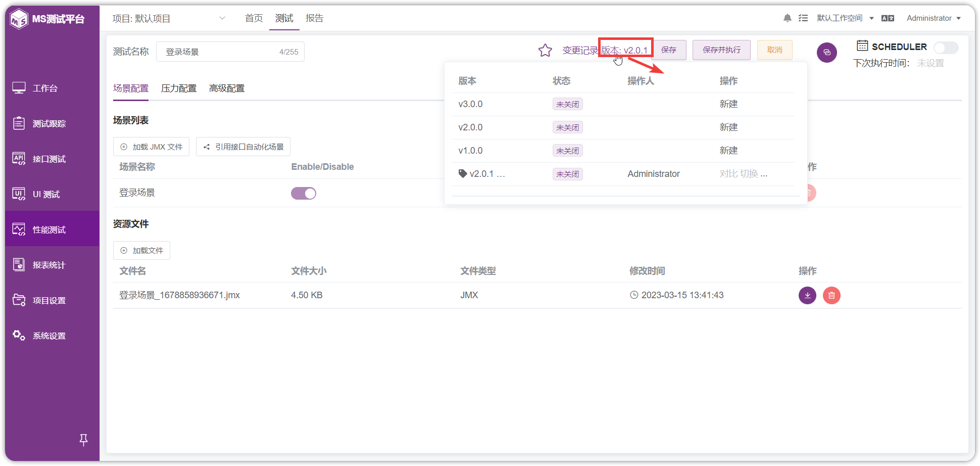Image resolution: width=980 pixels, height=466 pixels.
Task: Go to 接口测试 API testing
Action: pyautogui.click(x=52, y=159)
